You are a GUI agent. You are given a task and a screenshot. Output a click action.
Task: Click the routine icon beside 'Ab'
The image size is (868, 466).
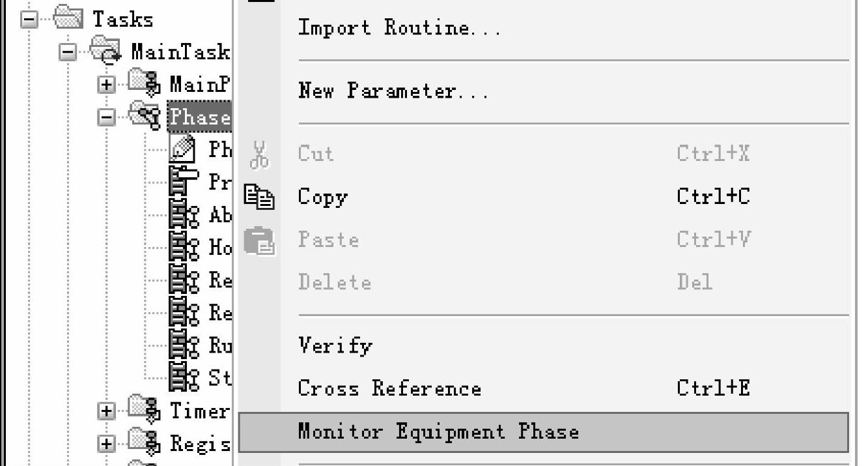click(x=184, y=214)
